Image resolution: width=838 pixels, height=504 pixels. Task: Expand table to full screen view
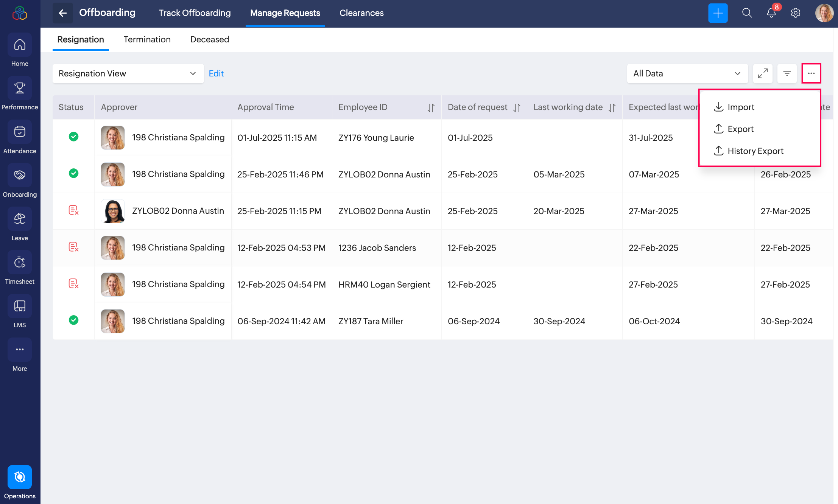[x=763, y=73]
